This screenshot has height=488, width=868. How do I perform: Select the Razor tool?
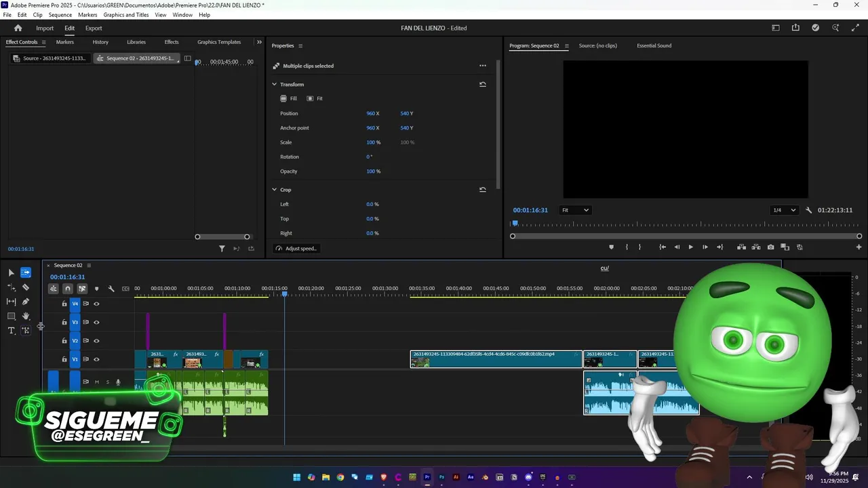click(26, 287)
